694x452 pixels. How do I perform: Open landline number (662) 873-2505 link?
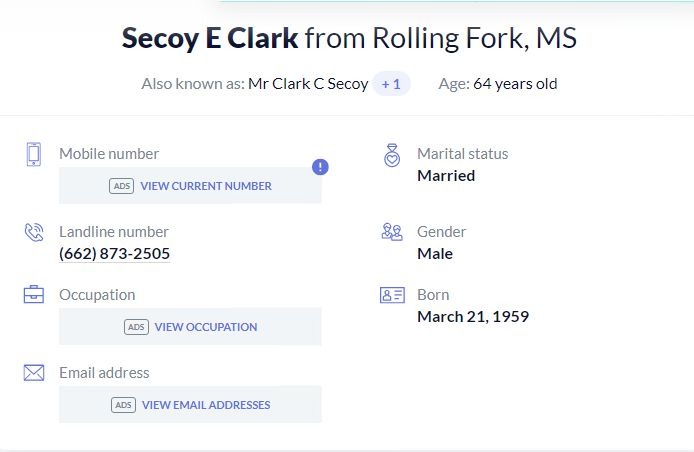114,254
